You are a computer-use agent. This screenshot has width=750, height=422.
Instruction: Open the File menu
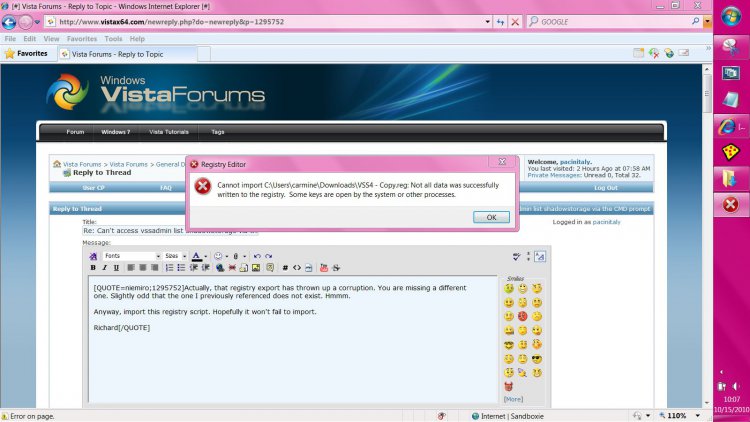[x=10, y=39]
